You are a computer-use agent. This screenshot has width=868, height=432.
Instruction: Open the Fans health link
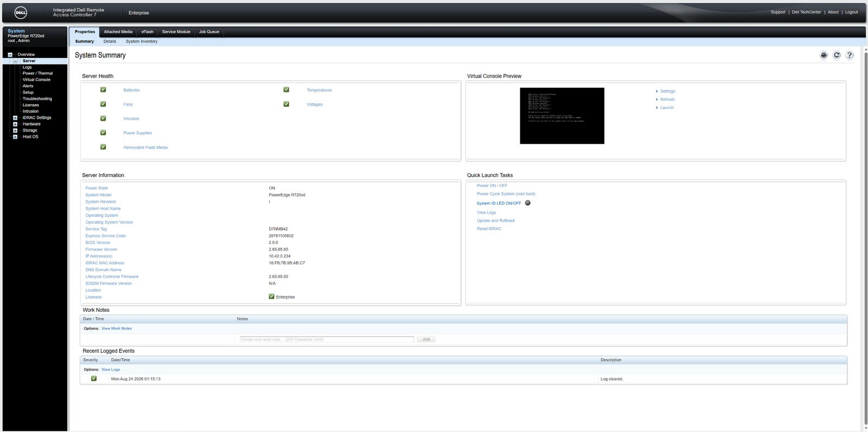pos(128,105)
